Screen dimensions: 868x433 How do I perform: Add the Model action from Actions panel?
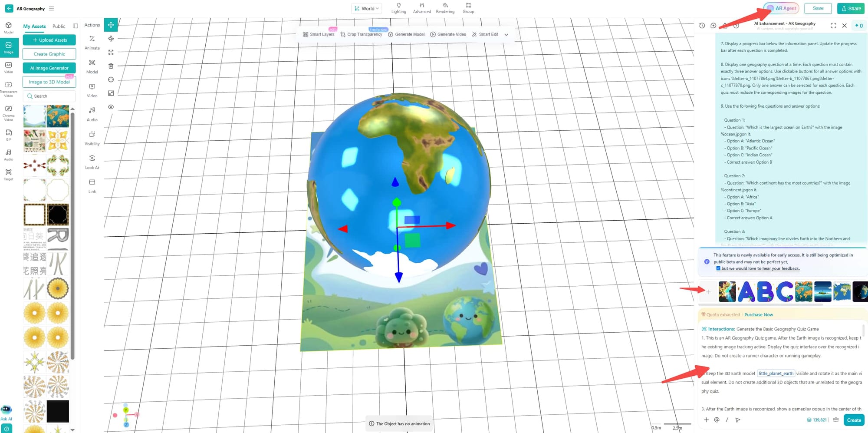pyautogui.click(x=92, y=66)
